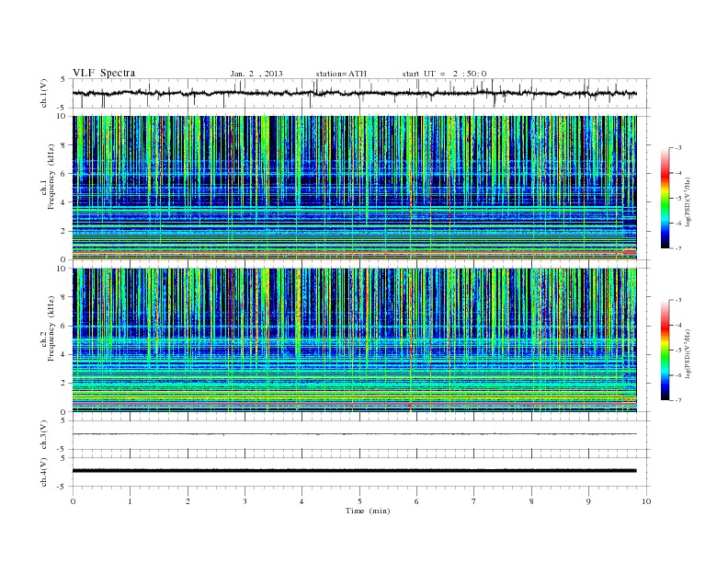728x563 pixels.
Task: Click the time axis tick label "4"
Action: (301, 501)
